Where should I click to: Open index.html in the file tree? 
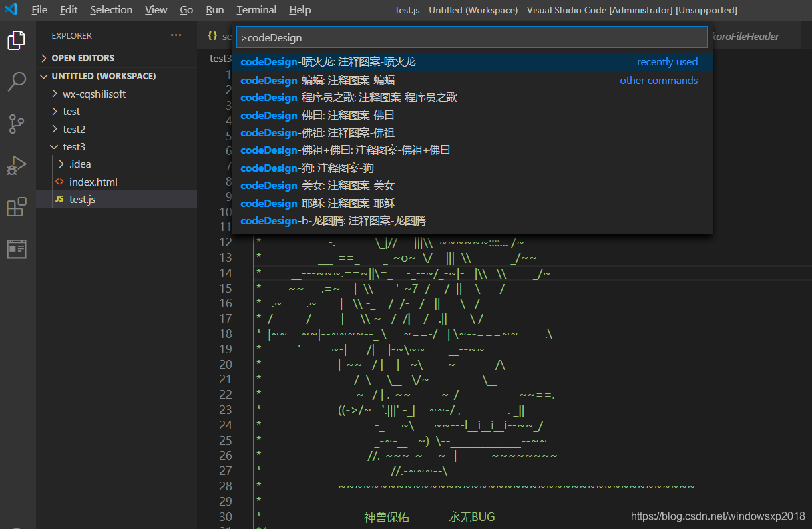(x=93, y=182)
